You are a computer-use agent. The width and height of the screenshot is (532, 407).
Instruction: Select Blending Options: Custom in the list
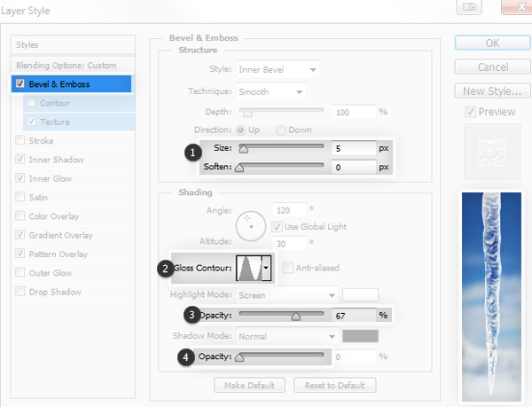[66, 66]
